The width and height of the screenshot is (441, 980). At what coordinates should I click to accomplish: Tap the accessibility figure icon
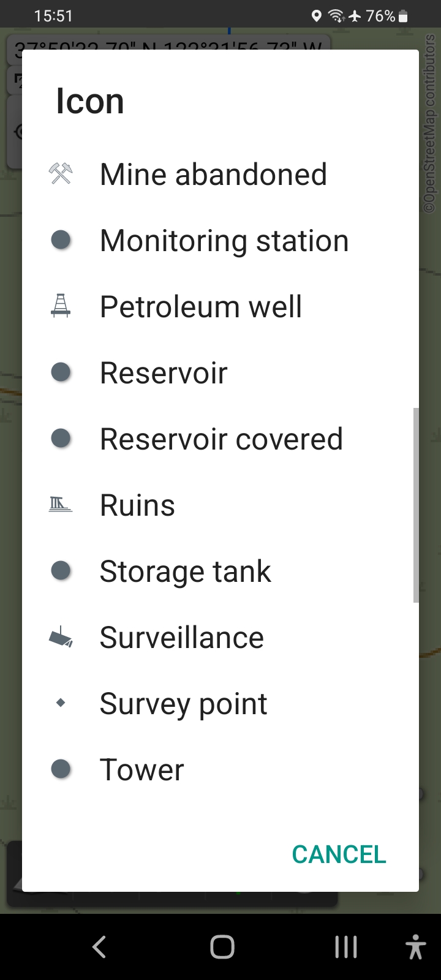coord(415,947)
